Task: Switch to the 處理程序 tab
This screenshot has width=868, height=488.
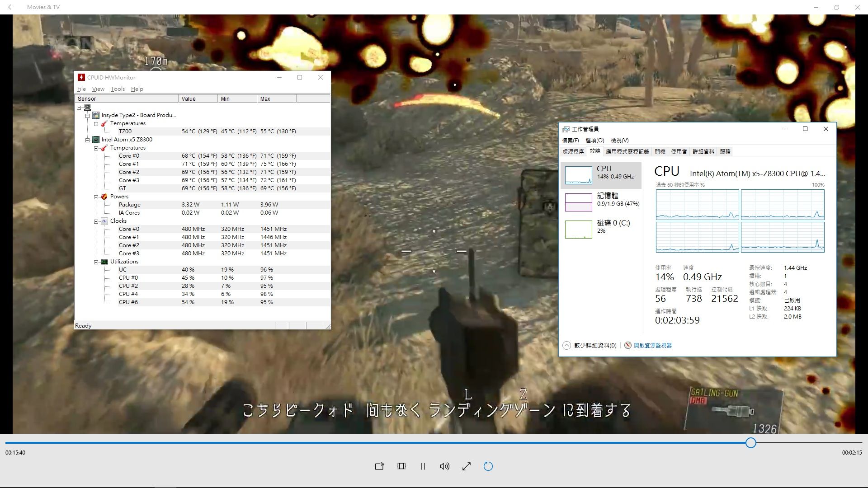Action: click(573, 152)
